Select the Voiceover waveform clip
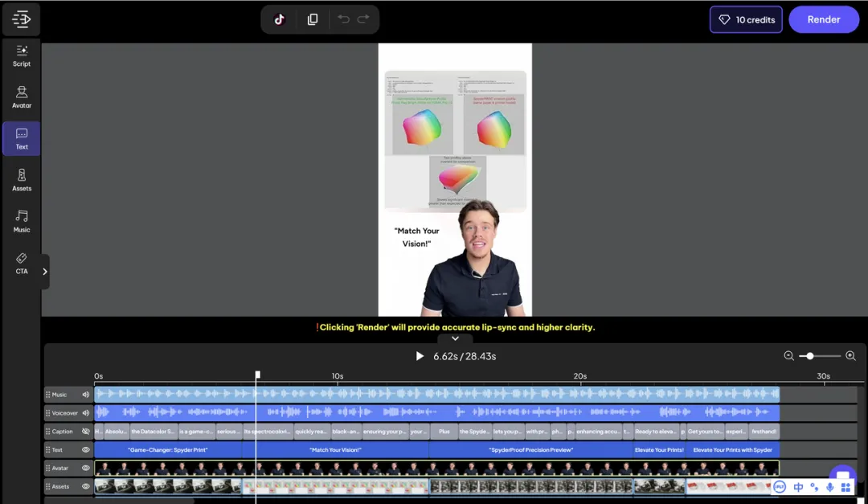The height and width of the screenshot is (504, 868). point(436,412)
